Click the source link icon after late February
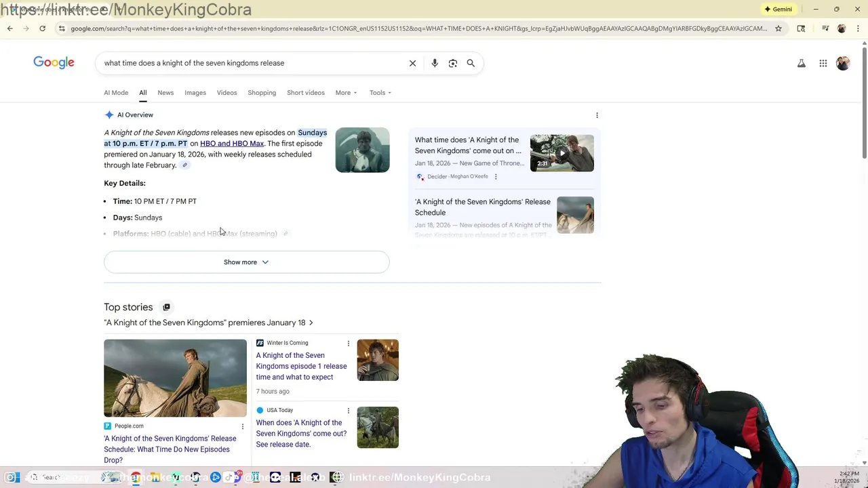 click(184, 165)
